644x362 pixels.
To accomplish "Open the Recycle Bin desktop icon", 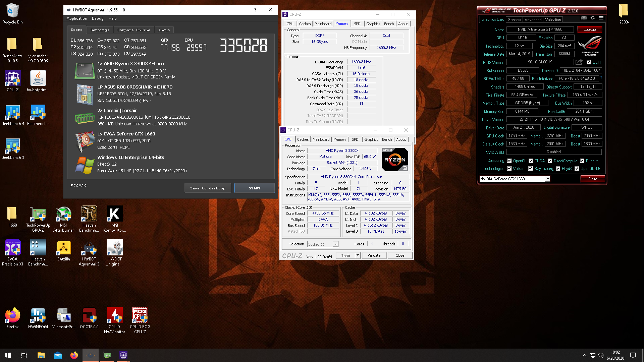I will 12,13.
